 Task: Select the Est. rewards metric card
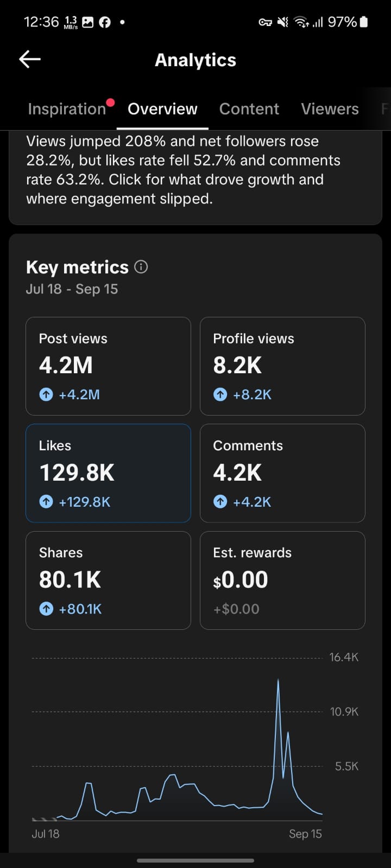pos(282,580)
